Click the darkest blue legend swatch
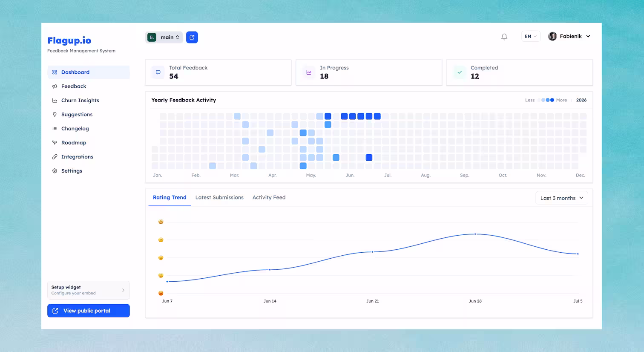The height and width of the screenshot is (352, 644). (552, 100)
